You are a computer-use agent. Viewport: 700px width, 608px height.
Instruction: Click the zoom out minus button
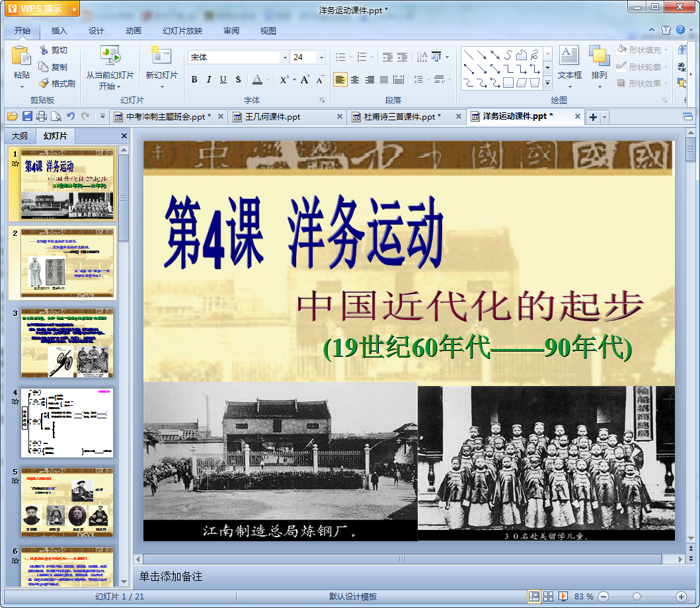point(603,596)
